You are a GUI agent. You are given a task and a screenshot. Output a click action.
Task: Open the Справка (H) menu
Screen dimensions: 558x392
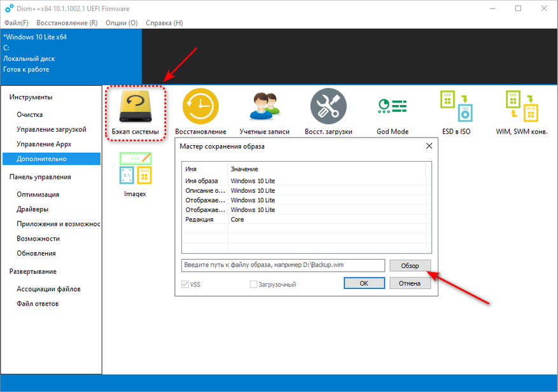coord(164,23)
